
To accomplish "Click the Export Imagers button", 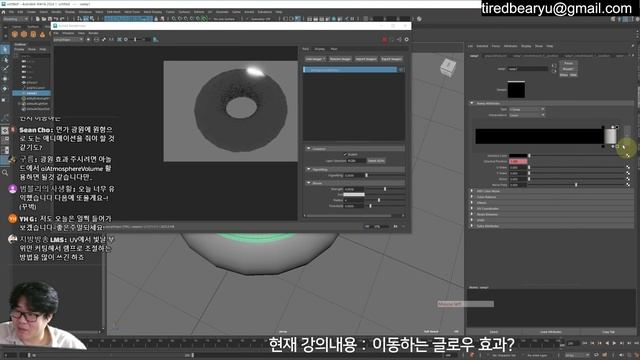I will pyautogui.click(x=391, y=59).
